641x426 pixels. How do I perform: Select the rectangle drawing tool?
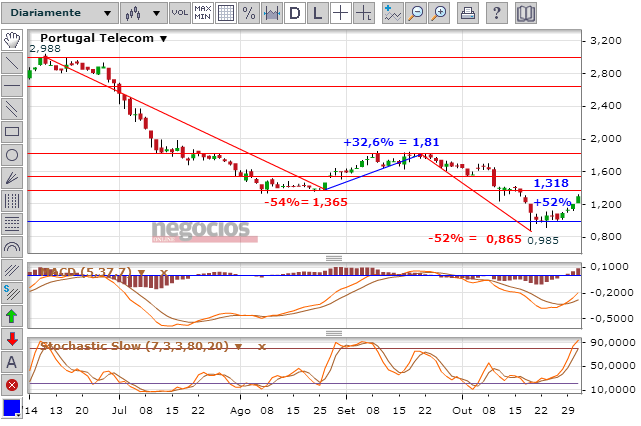(12, 132)
